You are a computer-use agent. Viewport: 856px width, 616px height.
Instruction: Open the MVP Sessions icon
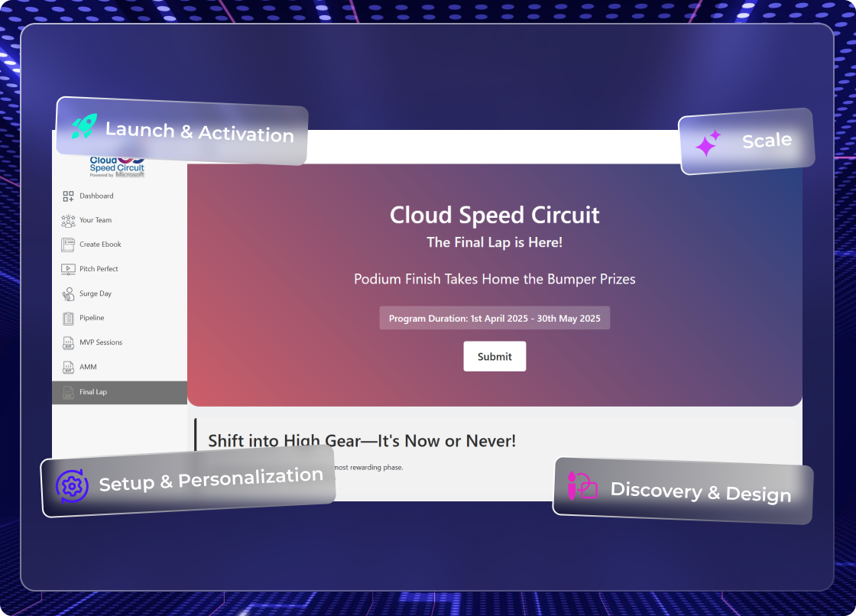point(68,342)
